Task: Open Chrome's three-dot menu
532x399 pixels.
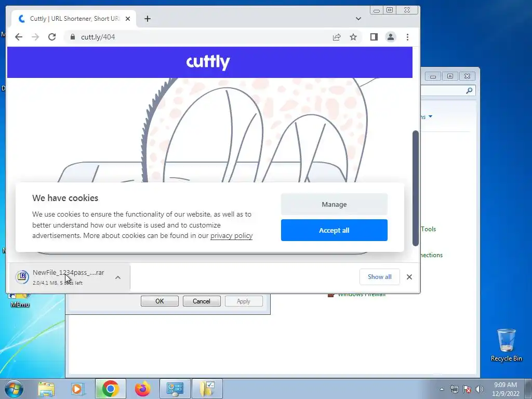Action: [x=407, y=37]
